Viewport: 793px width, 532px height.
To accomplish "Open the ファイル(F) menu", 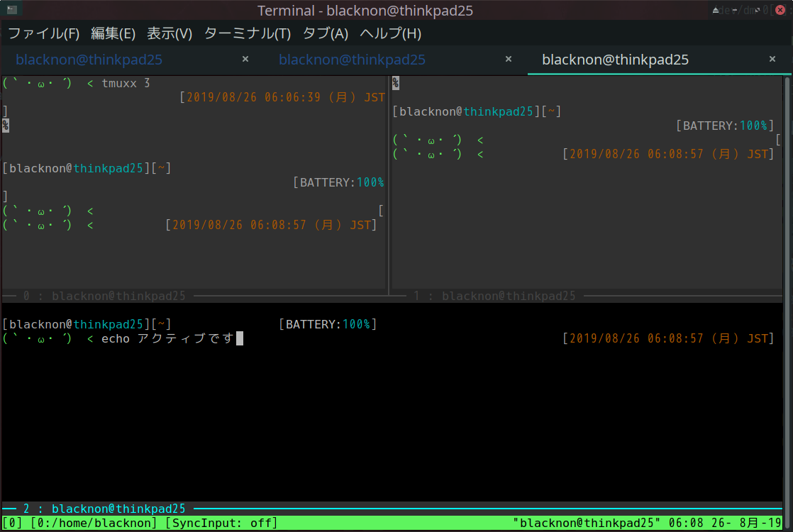I will [44, 33].
